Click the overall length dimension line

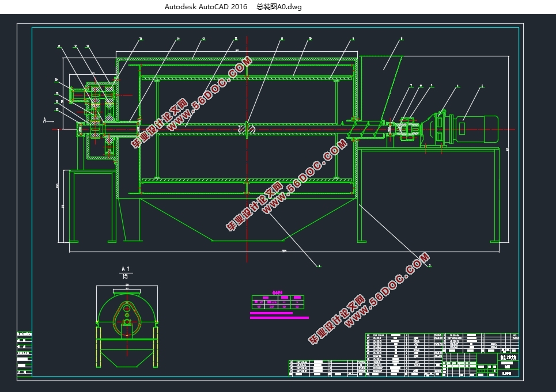[284, 252]
